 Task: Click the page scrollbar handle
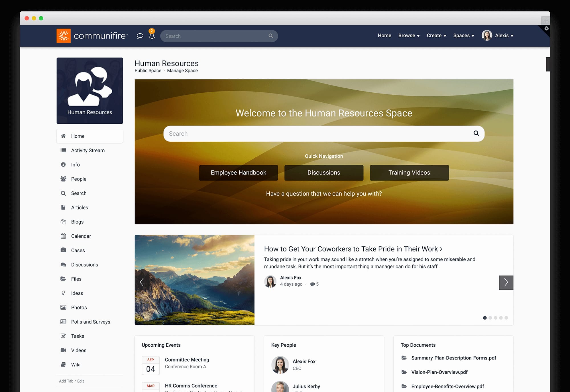tap(547, 64)
